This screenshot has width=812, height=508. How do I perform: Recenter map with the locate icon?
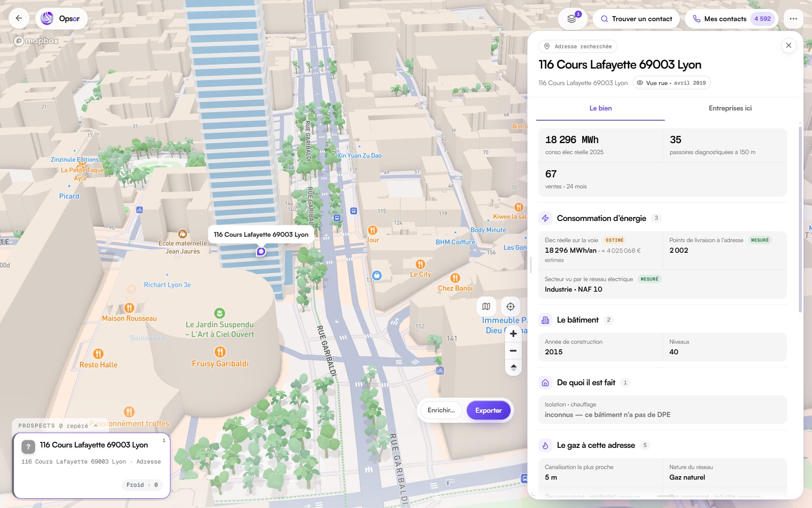click(x=510, y=306)
